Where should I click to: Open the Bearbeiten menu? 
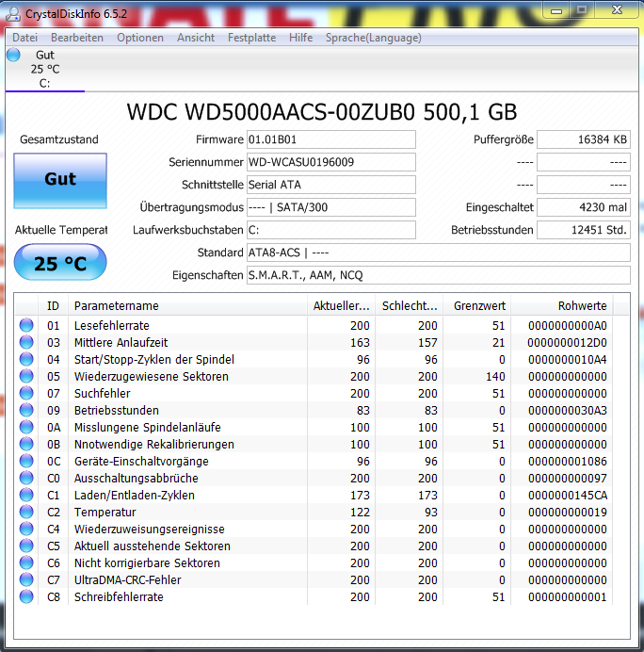tap(77, 38)
